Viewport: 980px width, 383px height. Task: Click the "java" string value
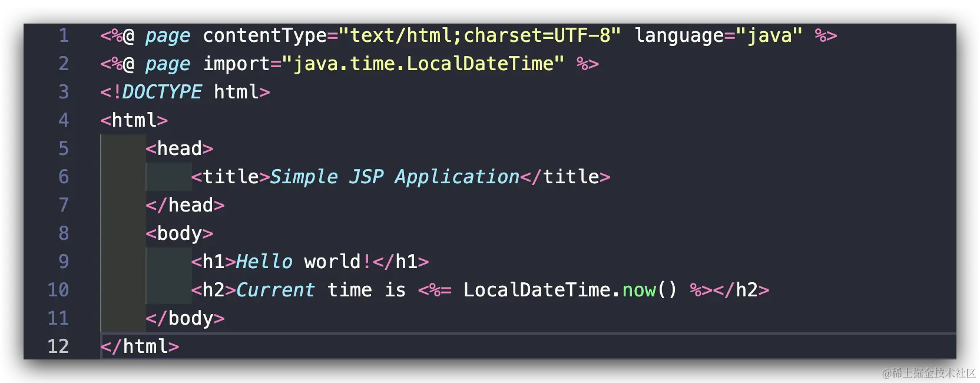(x=769, y=37)
